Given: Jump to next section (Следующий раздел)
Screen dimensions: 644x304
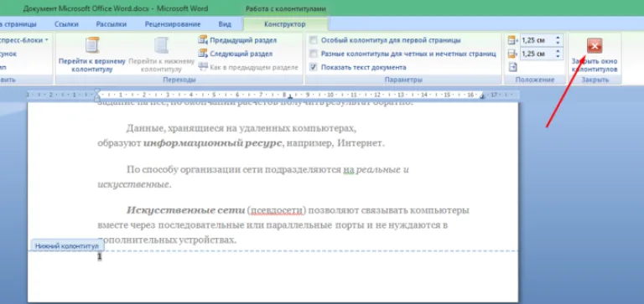Looking at the screenshot, I should pos(236,54).
